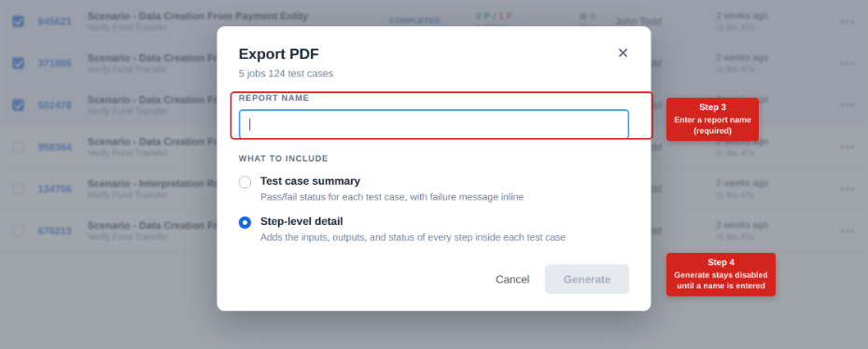Viewport: 868px width, 349px height.
Task: Uncheck the checkbox for job 845621
Action: pyautogui.click(x=19, y=21)
